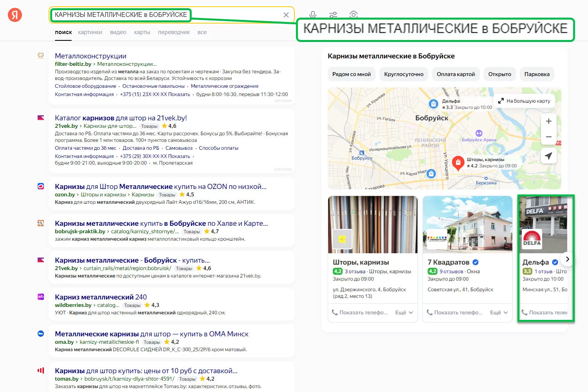The width and height of the screenshot is (588, 392).
Task: Click the Yandex logo icon
Action: [15, 15]
